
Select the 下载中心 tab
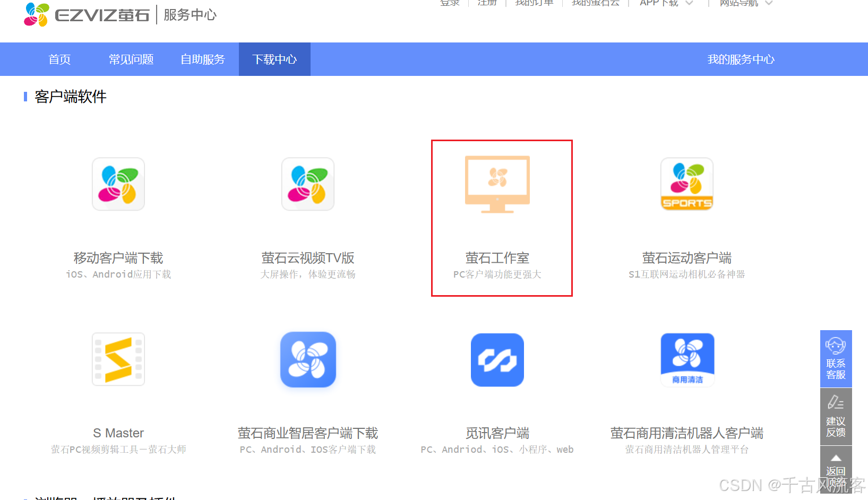point(274,59)
